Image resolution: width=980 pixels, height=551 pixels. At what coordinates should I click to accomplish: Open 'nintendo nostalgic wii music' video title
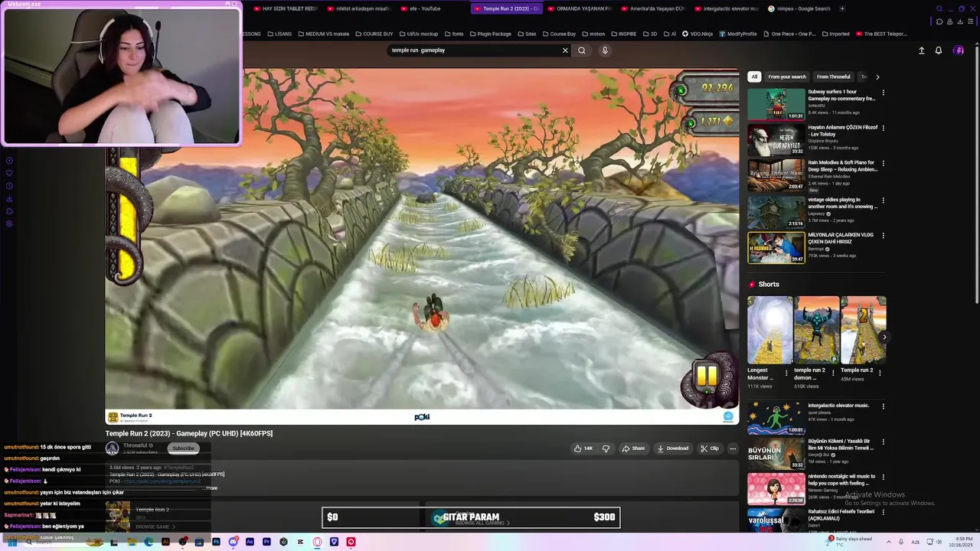click(x=841, y=479)
